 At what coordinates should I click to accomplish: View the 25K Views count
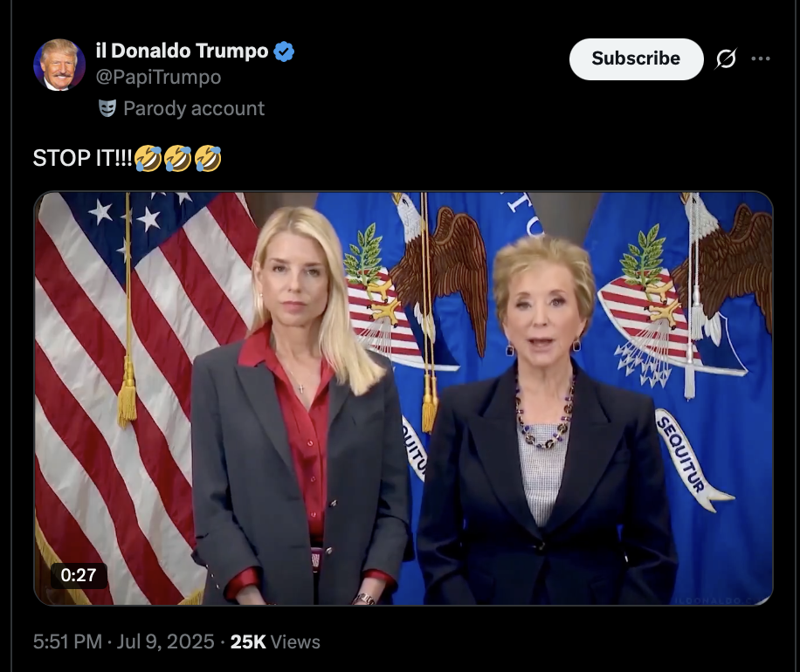[x=275, y=642]
